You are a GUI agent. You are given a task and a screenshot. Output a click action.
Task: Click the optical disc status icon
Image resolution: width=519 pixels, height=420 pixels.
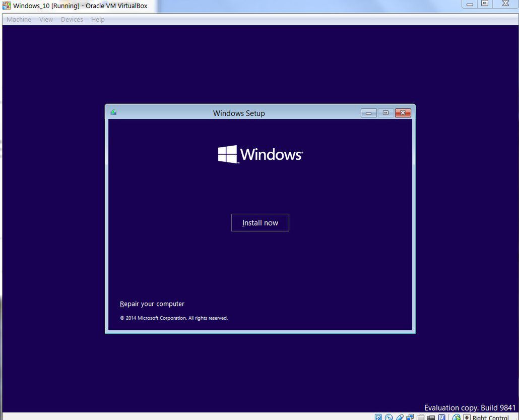coord(389,417)
